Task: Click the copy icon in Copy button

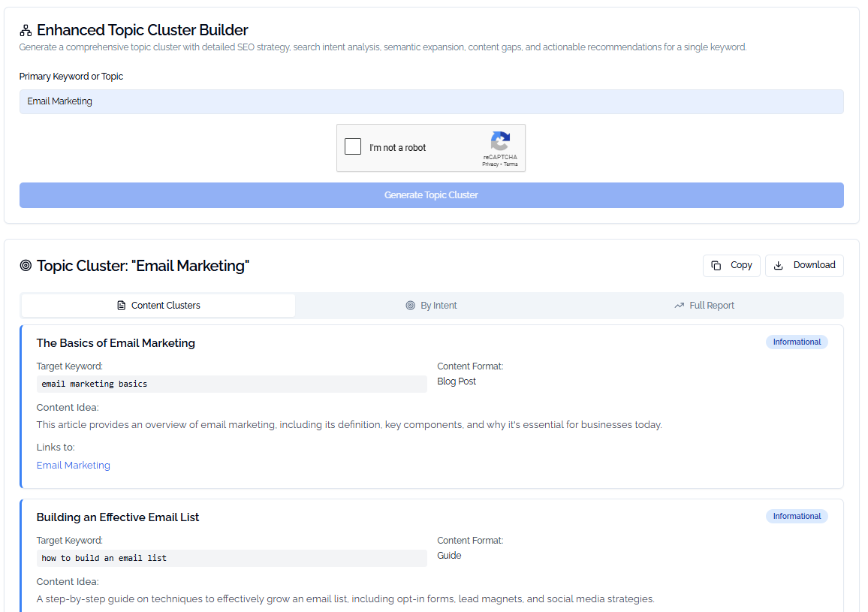Action: coord(716,265)
